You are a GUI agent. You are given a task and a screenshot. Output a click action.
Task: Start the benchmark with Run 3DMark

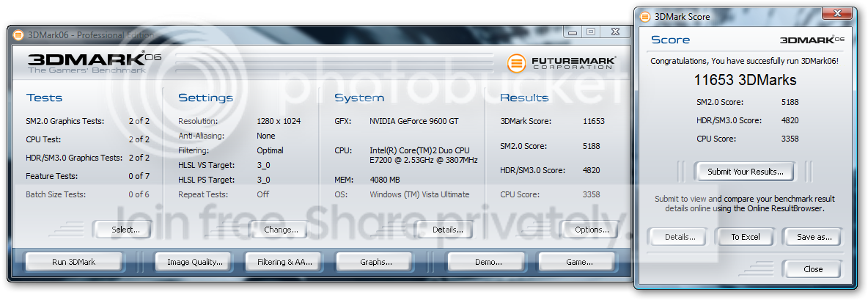coord(73,262)
